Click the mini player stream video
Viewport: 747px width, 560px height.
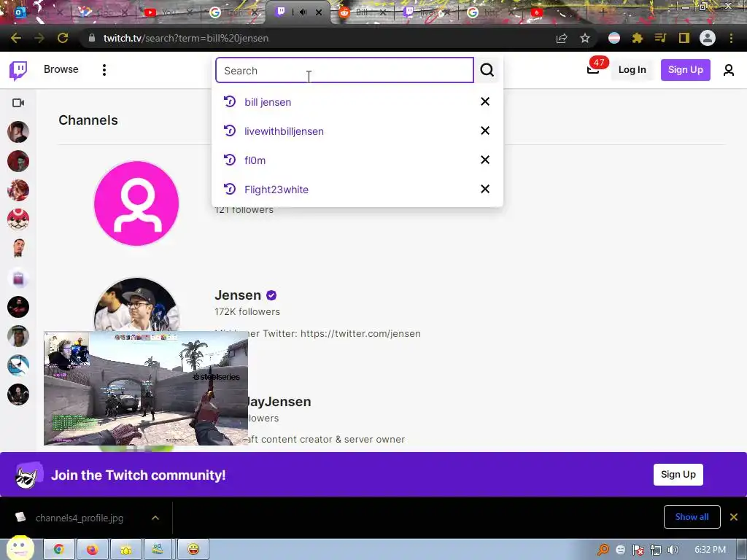point(146,389)
